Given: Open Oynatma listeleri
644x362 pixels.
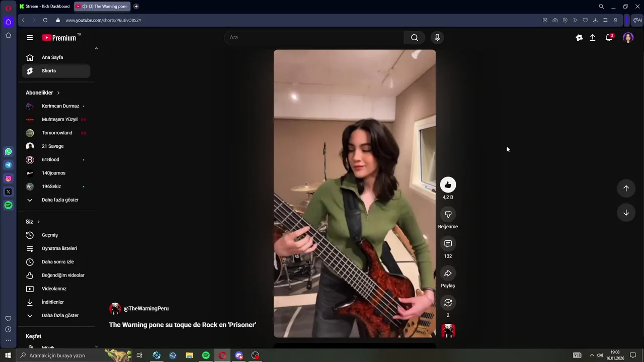Looking at the screenshot, I should coord(56,248).
